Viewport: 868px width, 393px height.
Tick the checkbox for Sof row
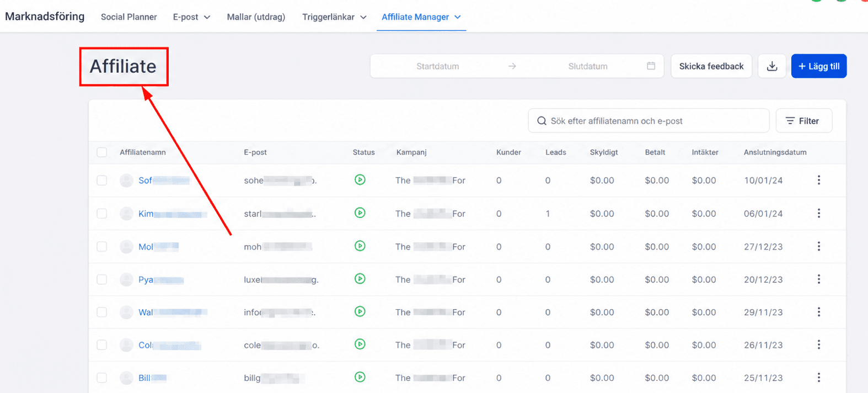[102, 180]
